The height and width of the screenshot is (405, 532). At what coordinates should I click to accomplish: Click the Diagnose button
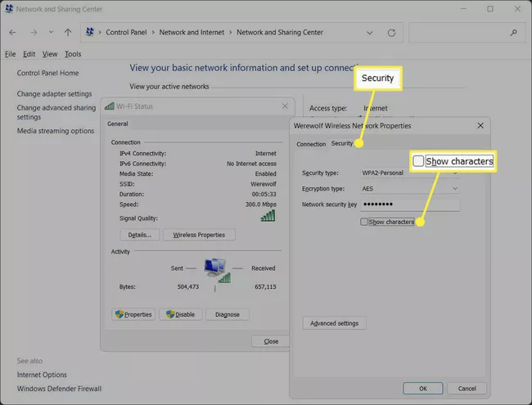point(228,314)
